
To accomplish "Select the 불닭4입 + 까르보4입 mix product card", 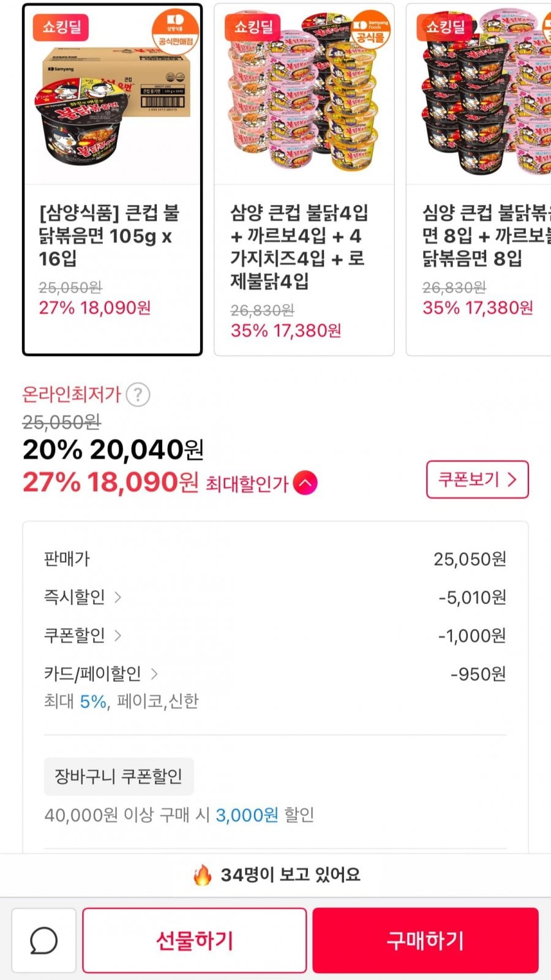I will point(304,180).
